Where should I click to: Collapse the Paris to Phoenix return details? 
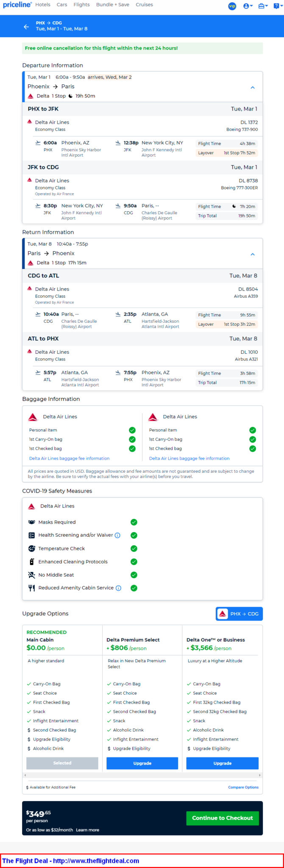(253, 255)
